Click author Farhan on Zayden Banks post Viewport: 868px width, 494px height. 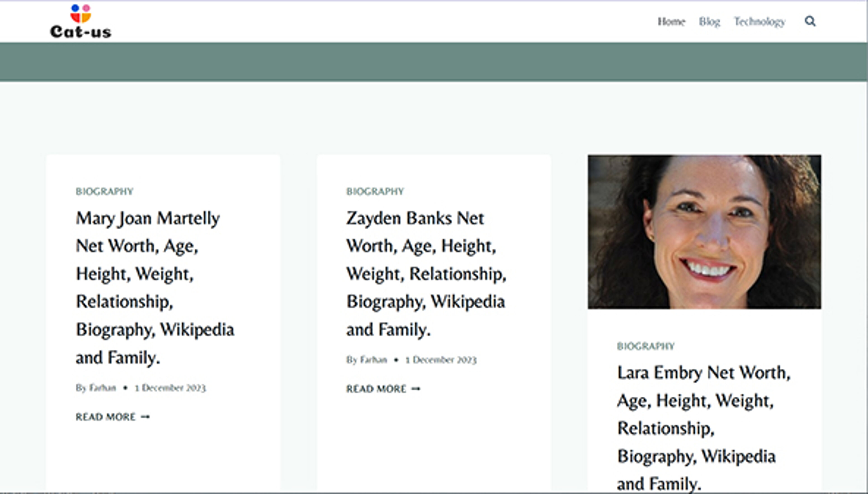click(x=373, y=360)
